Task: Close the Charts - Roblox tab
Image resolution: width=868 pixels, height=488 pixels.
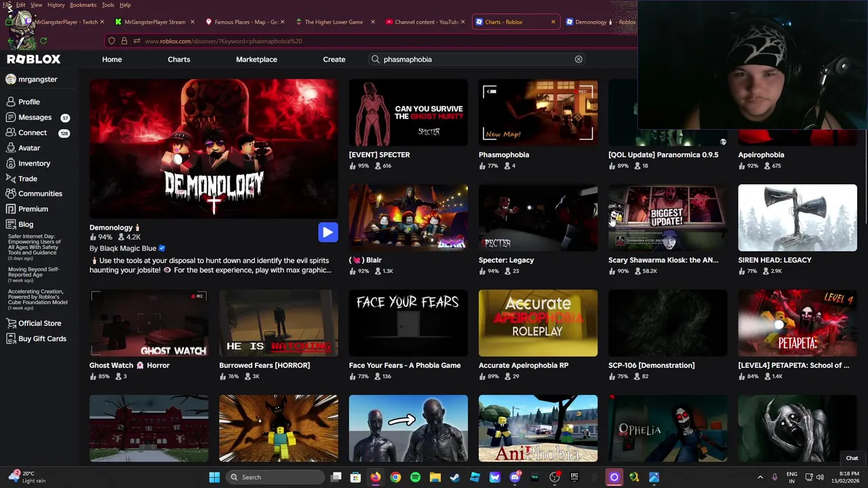Action: tap(553, 22)
